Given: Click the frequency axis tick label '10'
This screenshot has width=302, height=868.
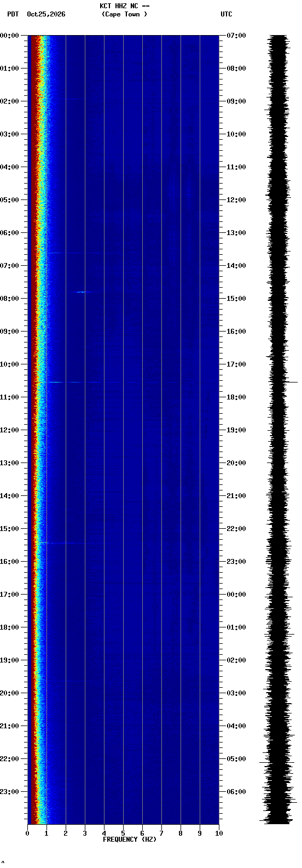Looking at the screenshot, I should (219, 833).
